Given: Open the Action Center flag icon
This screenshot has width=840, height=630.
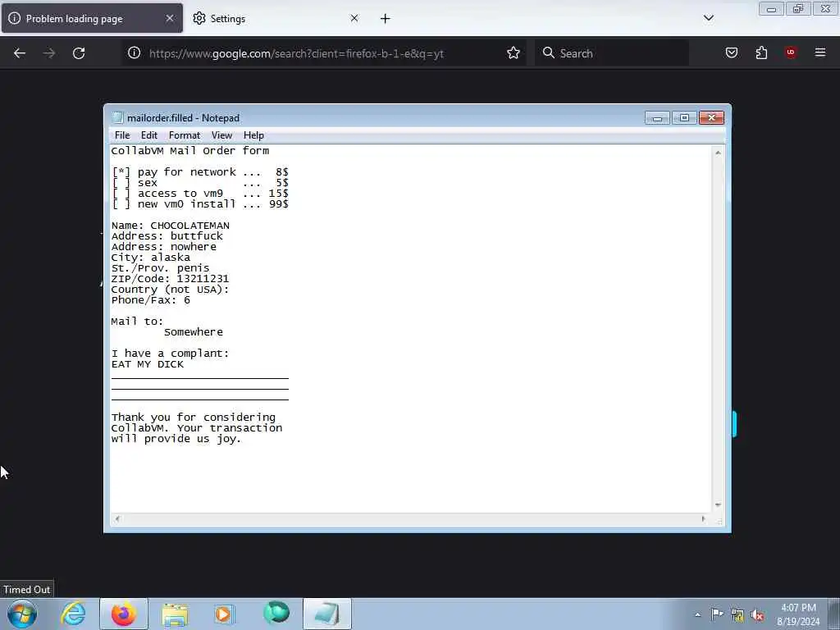Looking at the screenshot, I should coord(717,614).
